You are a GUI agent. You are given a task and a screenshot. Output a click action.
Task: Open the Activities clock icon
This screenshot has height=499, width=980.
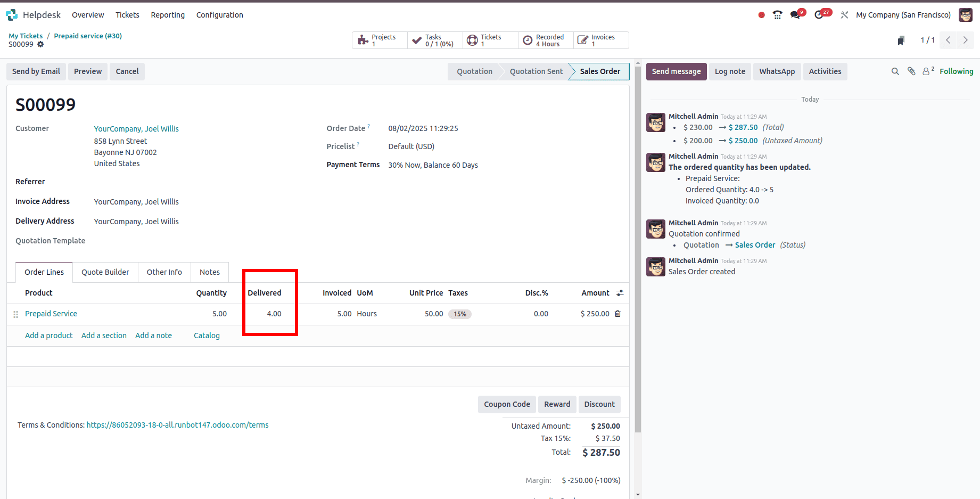coord(819,15)
